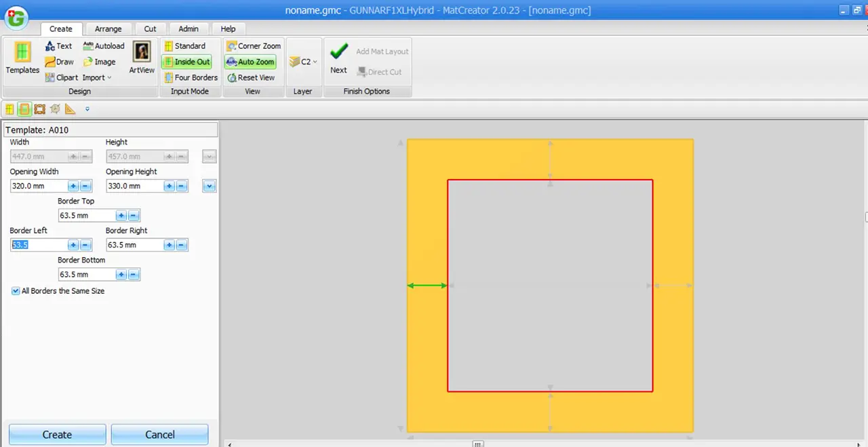Viewport: 868px width, 447px height.
Task: Click the Cancel button
Action: (159, 435)
